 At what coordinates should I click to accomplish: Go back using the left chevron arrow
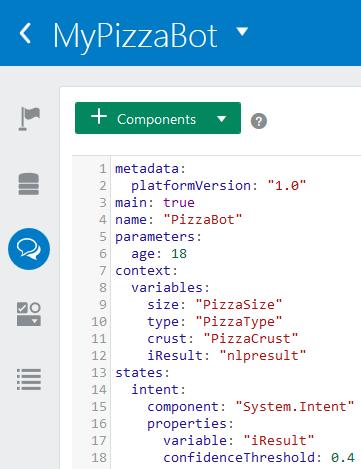pyautogui.click(x=25, y=33)
